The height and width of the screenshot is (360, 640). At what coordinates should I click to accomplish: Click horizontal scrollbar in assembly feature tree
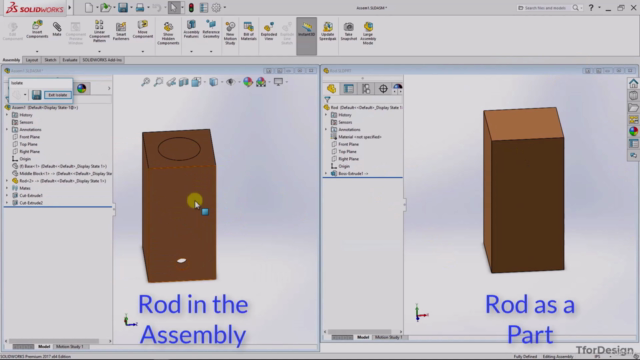[x=53, y=341]
